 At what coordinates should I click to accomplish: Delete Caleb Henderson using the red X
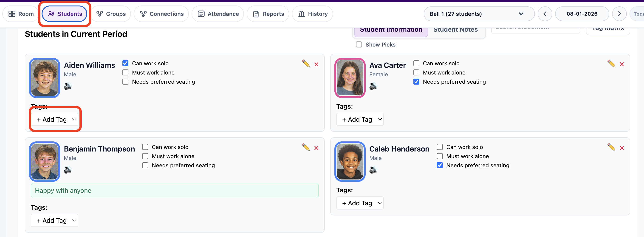coord(622,148)
